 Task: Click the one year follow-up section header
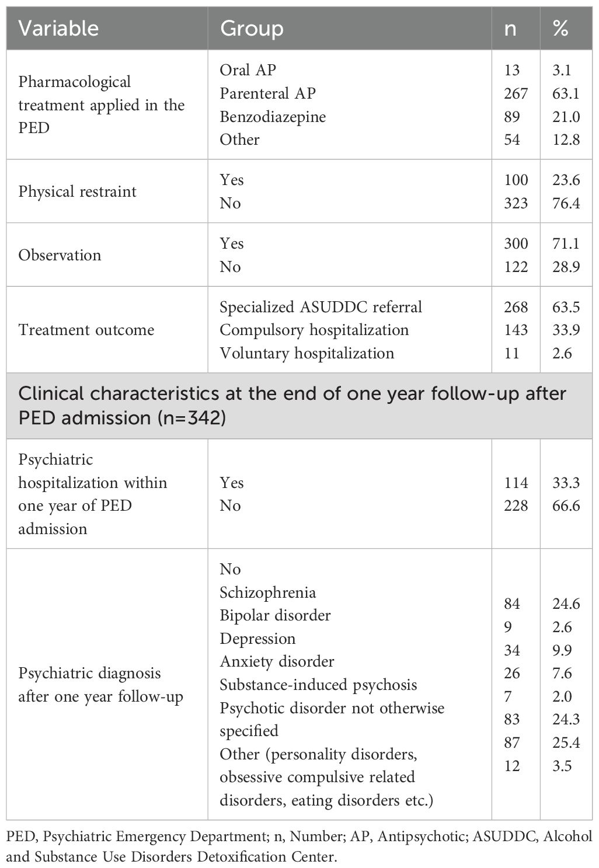[x=292, y=406]
